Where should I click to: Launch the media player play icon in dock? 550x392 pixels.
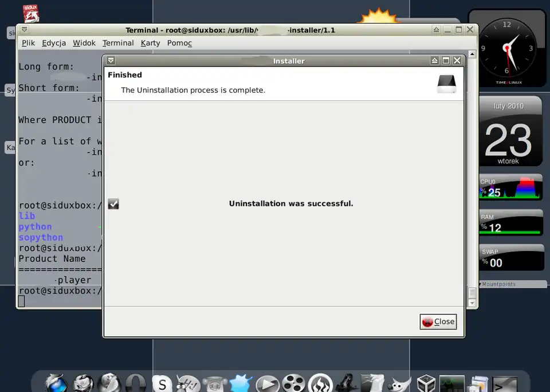pyautogui.click(x=267, y=383)
